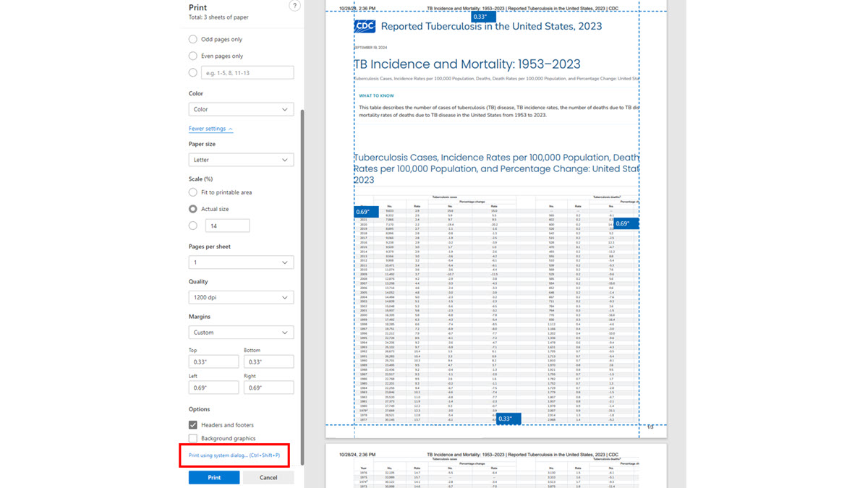Click the CDC logo in preview
The width and height of the screenshot is (868, 488).
point(365,26)
